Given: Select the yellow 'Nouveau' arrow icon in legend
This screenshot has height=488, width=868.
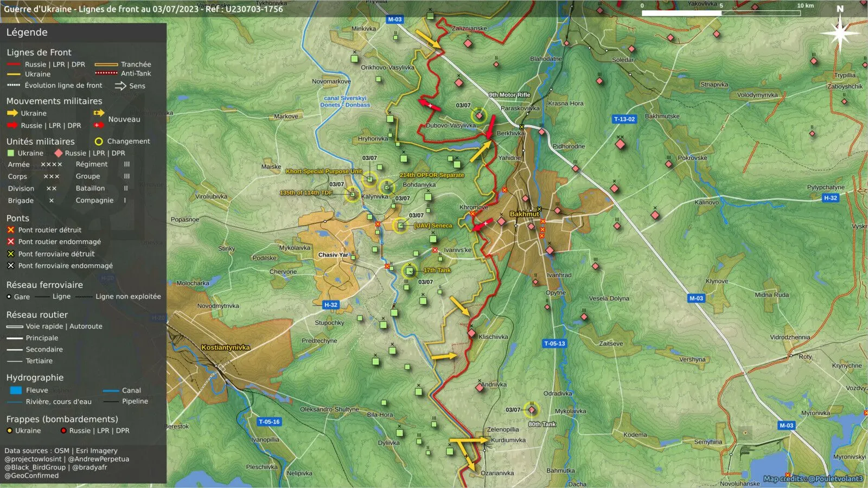Looking at the screenshot, I should pyautogui.click(x=99, y=113).
